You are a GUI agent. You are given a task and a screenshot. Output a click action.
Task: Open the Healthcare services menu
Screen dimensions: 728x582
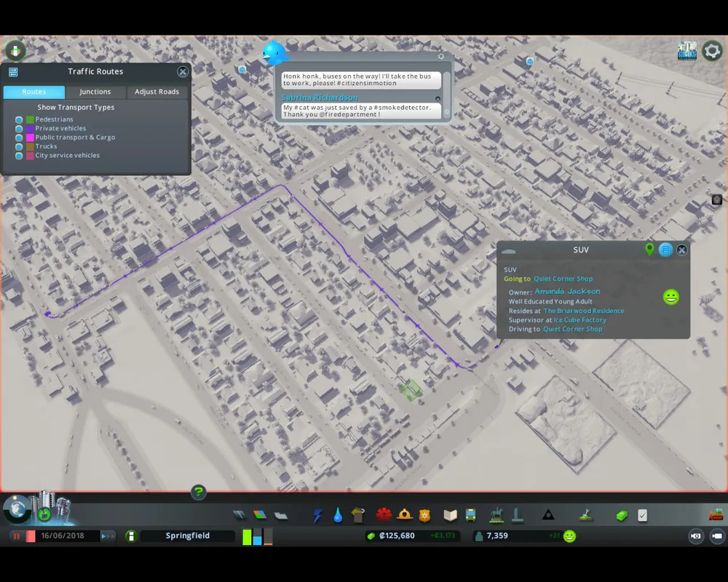point(384,515)
